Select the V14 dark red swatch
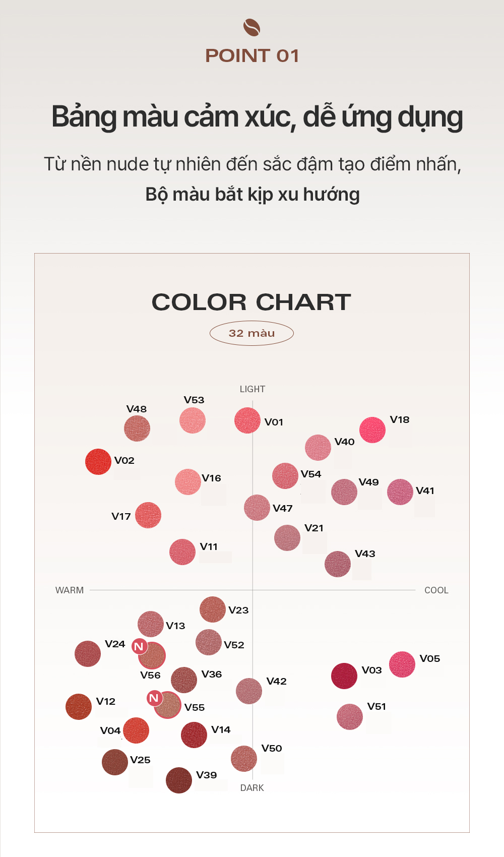 [194, 735]
